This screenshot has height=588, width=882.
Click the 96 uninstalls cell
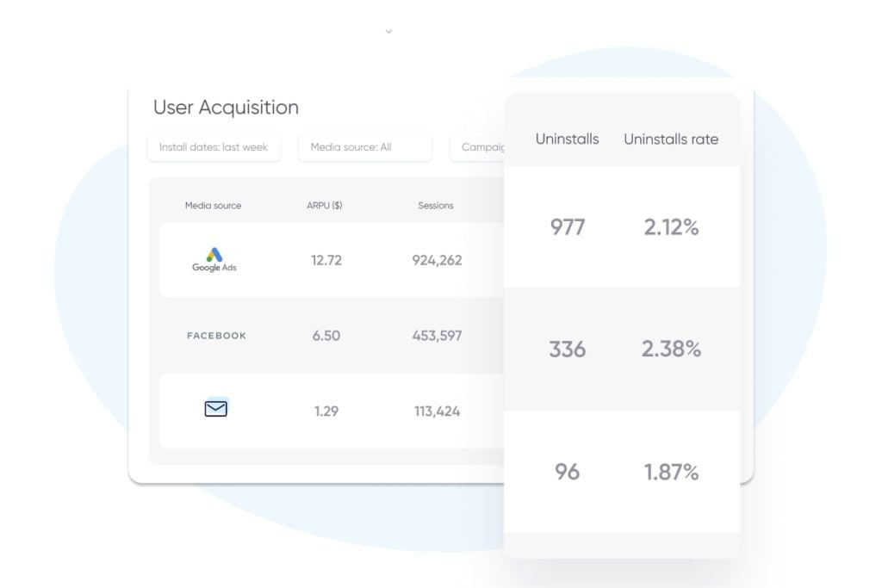(567, 472)
